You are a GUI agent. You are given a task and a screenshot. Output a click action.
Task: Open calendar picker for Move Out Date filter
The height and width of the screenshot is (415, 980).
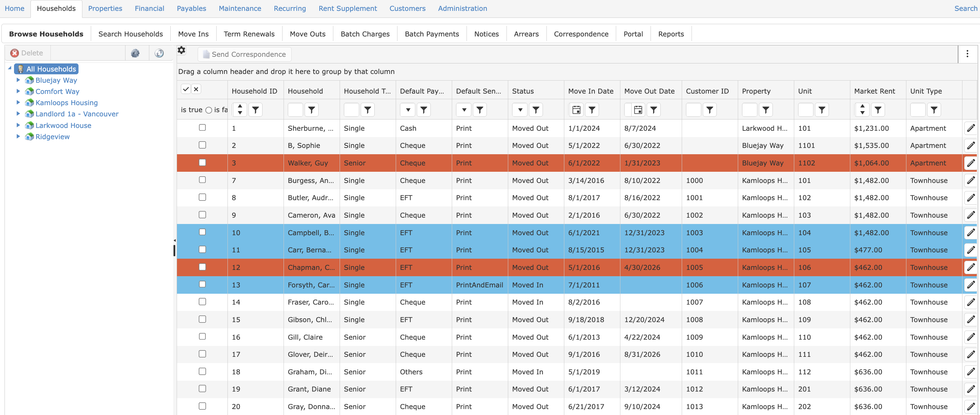coord(638,110)
